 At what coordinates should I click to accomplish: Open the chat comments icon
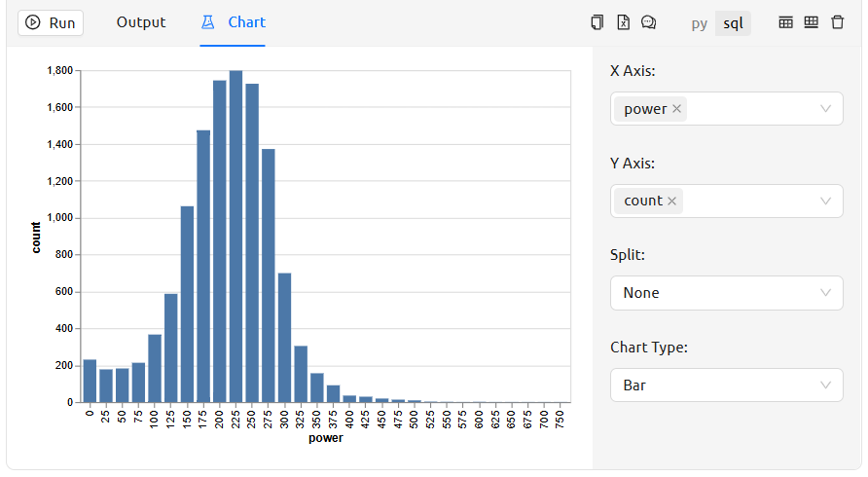pyautogui.click(x=649, y=22)
